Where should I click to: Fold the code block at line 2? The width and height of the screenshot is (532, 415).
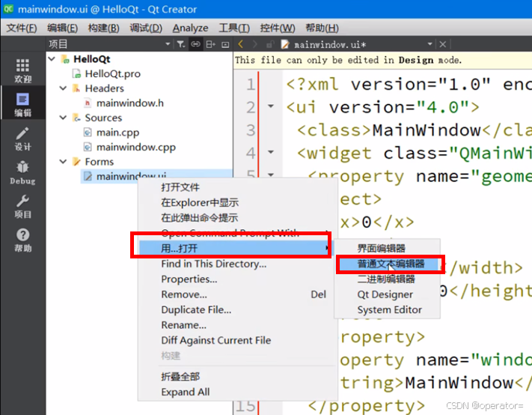coord(271,106)
